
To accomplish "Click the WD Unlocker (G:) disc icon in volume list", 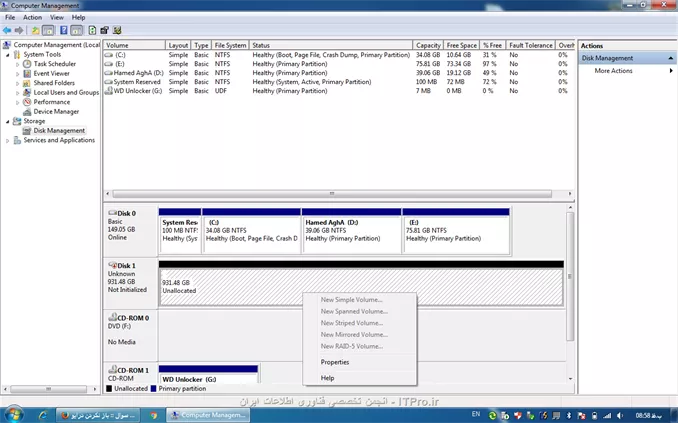I will [109, 91].
